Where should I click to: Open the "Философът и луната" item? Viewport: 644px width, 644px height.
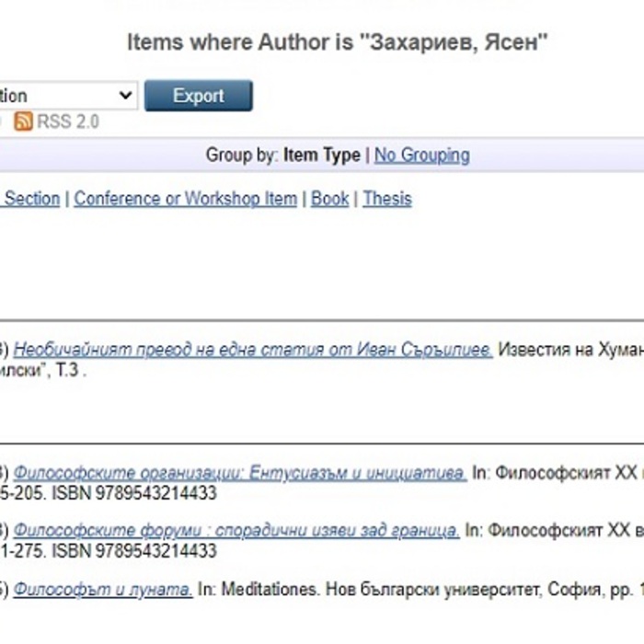tap(103, 590)
